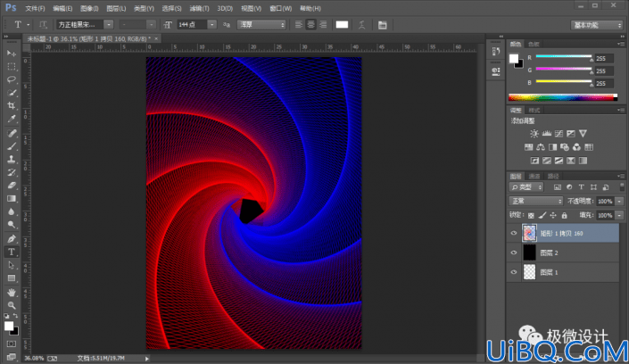The width and height of the screenshot is (629, 364).
Task: Select the Rectangular Marquee tool
Action: pyautogui.click(x=12, y=67)
